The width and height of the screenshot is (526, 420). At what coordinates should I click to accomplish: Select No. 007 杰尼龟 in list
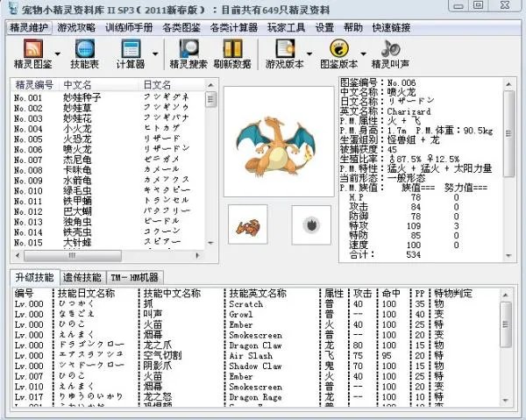107,160
